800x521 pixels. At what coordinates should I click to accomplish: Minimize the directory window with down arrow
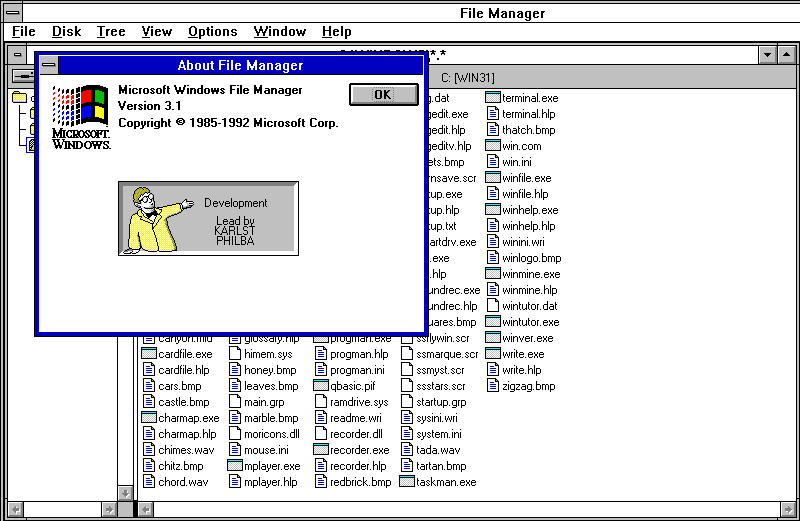pos(767,55)
